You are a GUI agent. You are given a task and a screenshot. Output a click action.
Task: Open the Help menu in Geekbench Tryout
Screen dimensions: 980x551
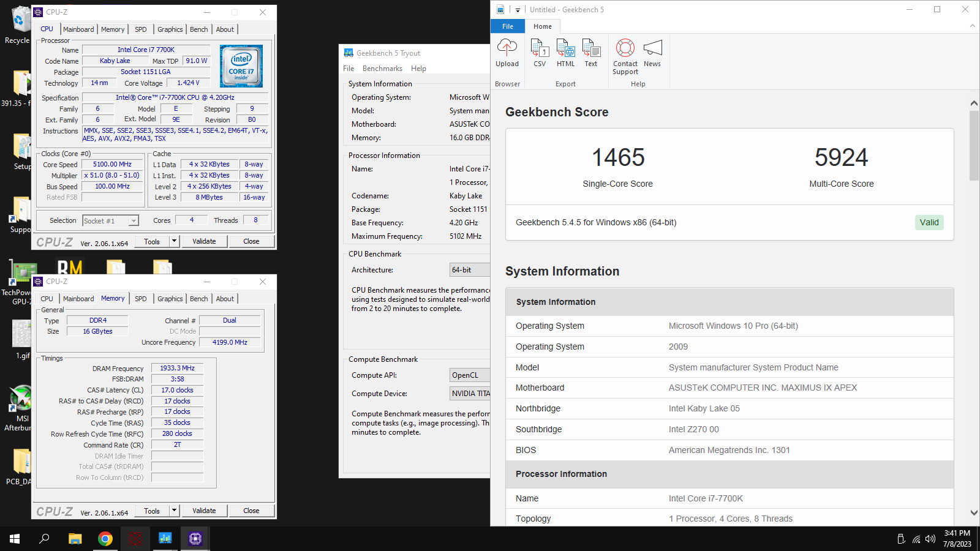(418, 69)
